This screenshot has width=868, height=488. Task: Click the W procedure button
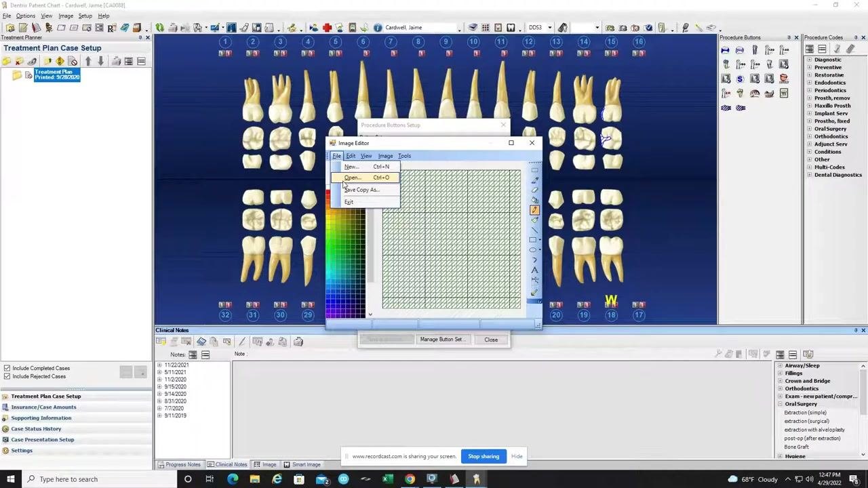[784, 94]
